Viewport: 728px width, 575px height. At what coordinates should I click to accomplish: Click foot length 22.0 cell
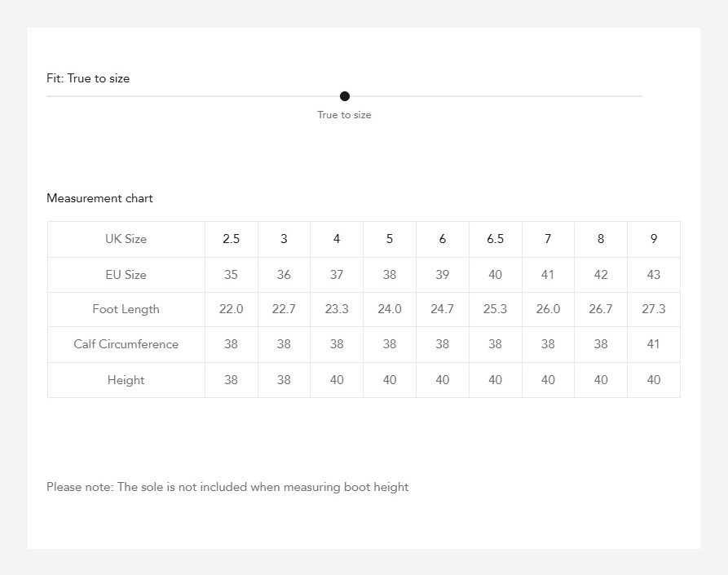[232, 309]
